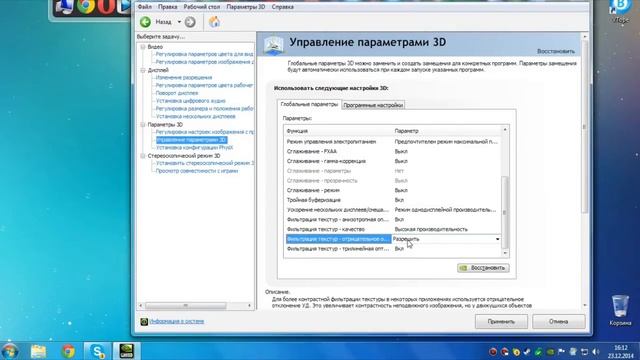Image resolution: width=640 pixels, height=360 pixels.
Task: Open the Правка menu
Action: [167, 7]
